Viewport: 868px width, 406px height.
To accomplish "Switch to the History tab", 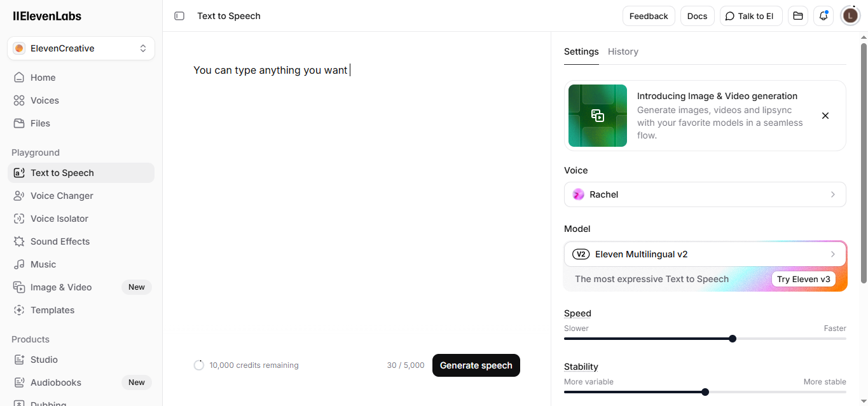I will tap(623, 51).
